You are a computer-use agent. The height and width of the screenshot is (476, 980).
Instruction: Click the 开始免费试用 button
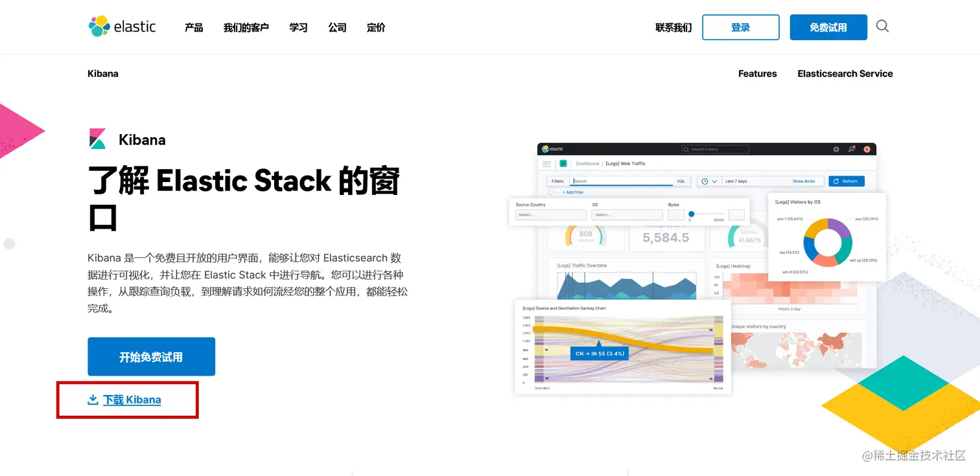(x=151, y=357)
